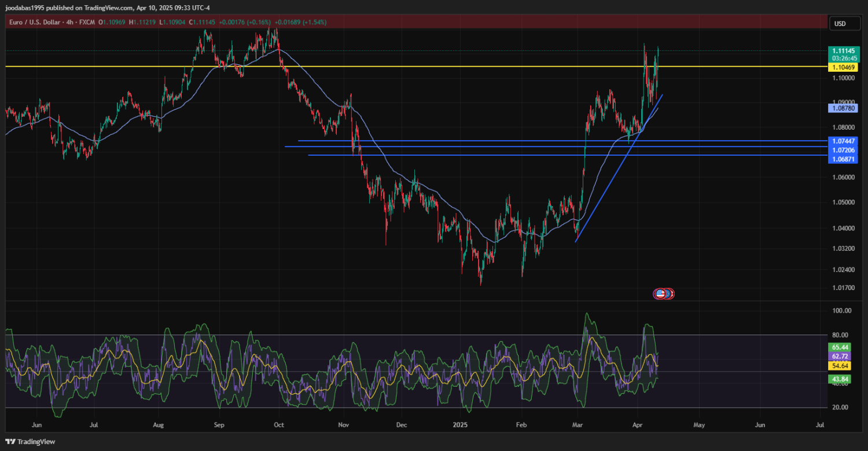The width and height of the screenshot is (868, 451).
Task: Click the green current price label 1.11145
Action: (843, 51)
